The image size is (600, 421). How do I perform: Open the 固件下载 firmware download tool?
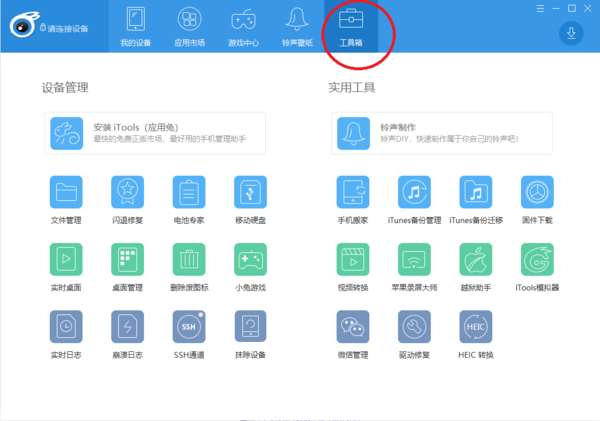(x=537, y=192)
